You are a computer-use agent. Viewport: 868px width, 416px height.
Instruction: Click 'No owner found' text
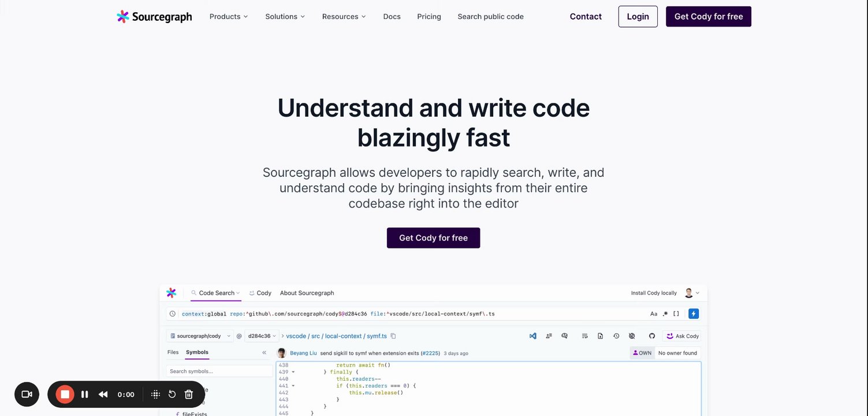pos(677,353)
